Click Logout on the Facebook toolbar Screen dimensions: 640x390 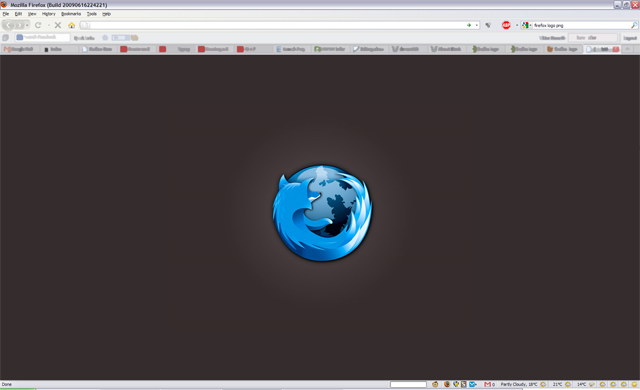coord(630,38)
